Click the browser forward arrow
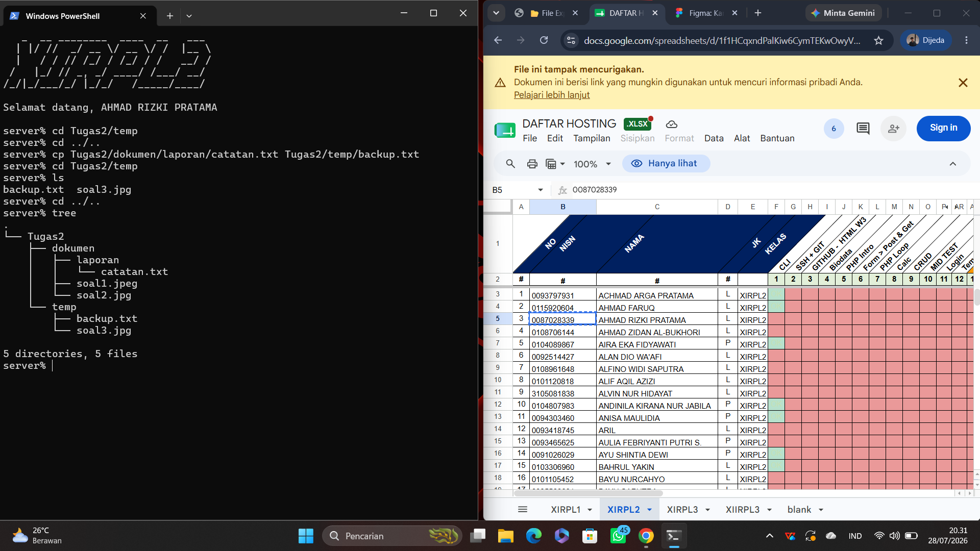Viewport: 980px width, 551px height. click(521, 40)
